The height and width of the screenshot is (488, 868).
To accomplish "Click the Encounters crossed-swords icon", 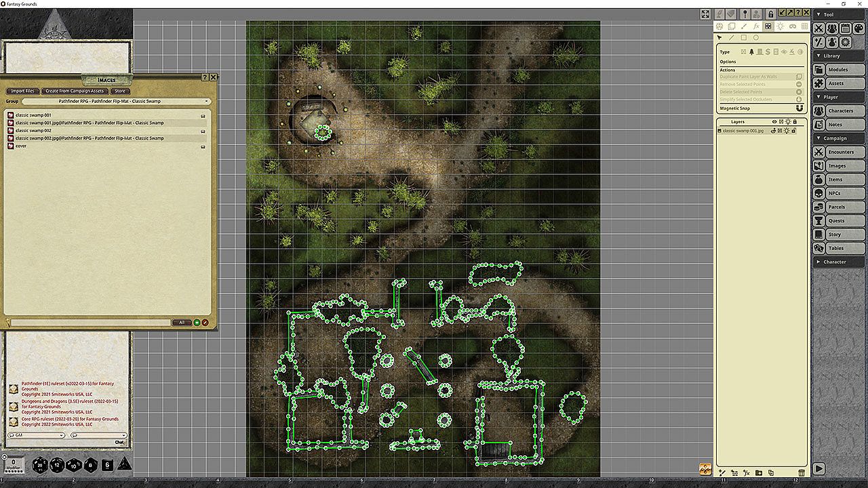I will 819,152.
